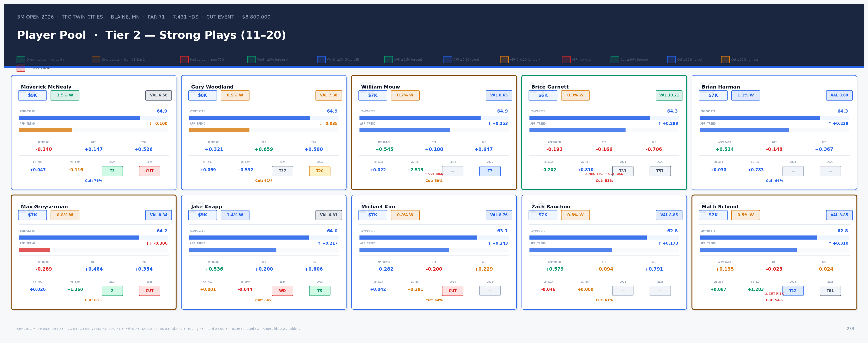This screenshot has height=343, width=868.
Task: Pick the 'APP ≥0.50 (green)' legend swatch
Action: point(389,60)
